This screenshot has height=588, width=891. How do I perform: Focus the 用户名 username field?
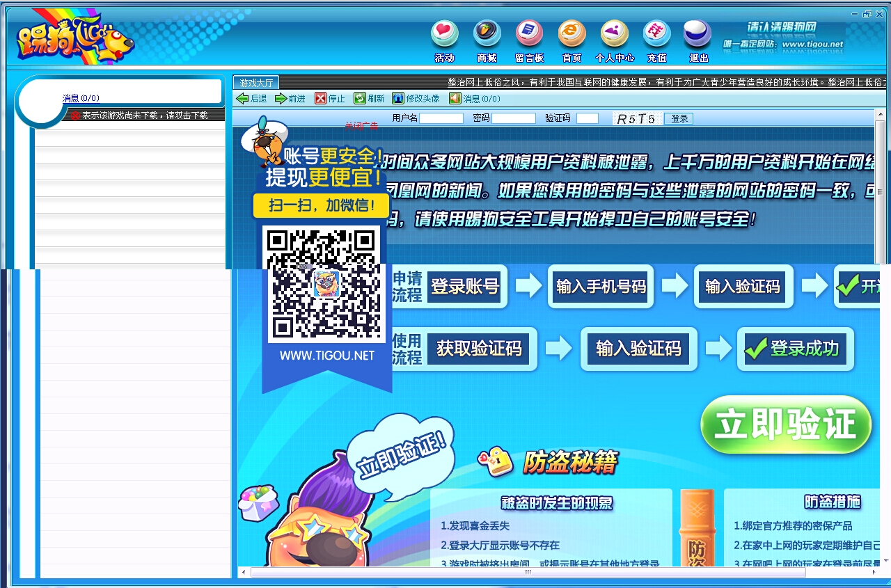pos(441,118)
